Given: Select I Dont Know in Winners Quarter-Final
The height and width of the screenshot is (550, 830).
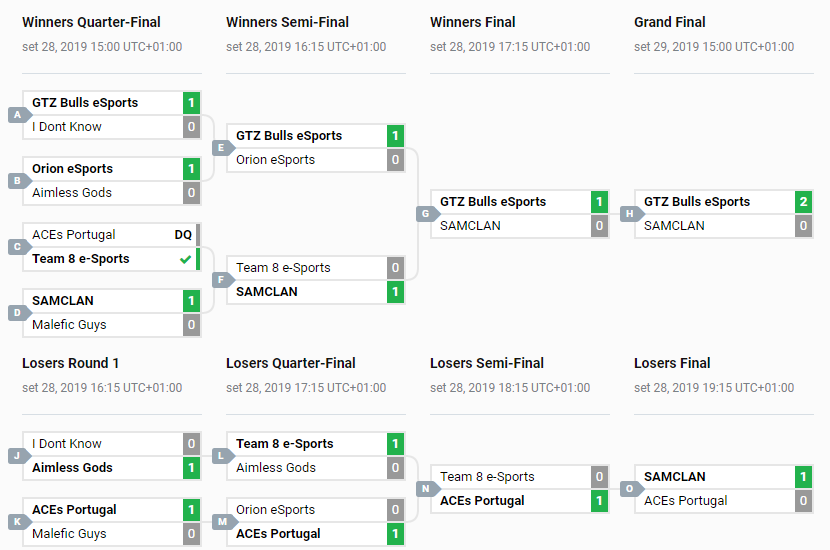Looking at the screenshot, I should pyautogui.click(x=67, y=127).
